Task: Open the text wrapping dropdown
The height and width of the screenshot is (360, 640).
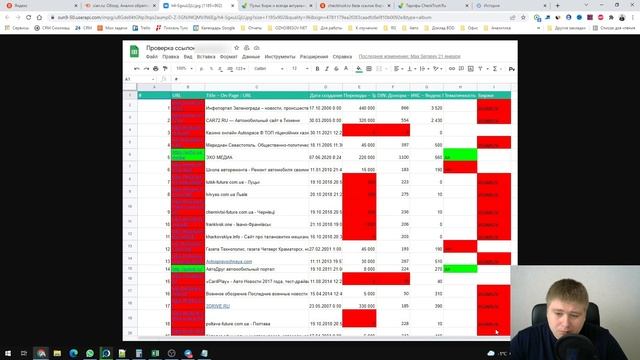Action: tap(424, 69)
